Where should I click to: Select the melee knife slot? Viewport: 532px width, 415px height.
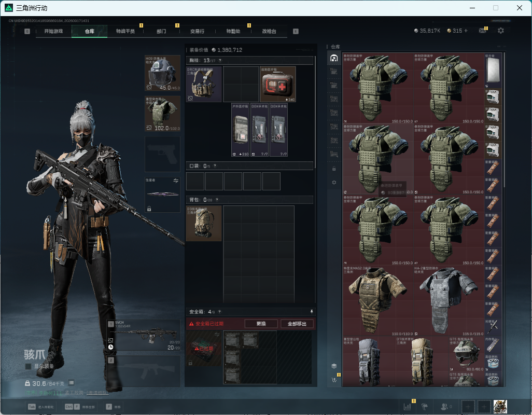(162, 195)
